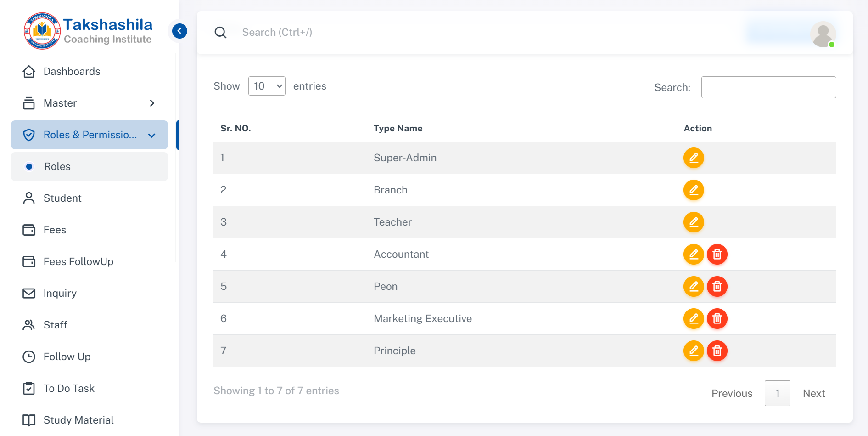Open Study Material section
The width and height of the screenshot is (868, 436).
pos(90,420)
